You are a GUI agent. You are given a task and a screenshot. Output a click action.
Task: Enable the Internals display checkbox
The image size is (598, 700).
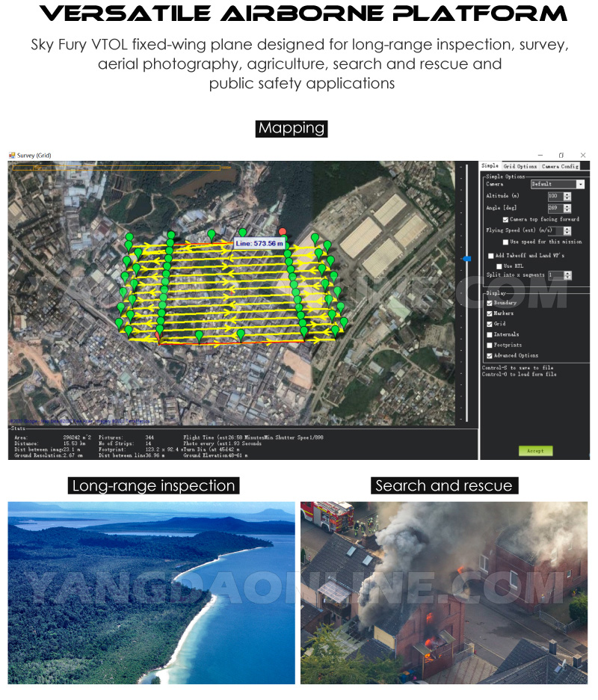point(490,334)
